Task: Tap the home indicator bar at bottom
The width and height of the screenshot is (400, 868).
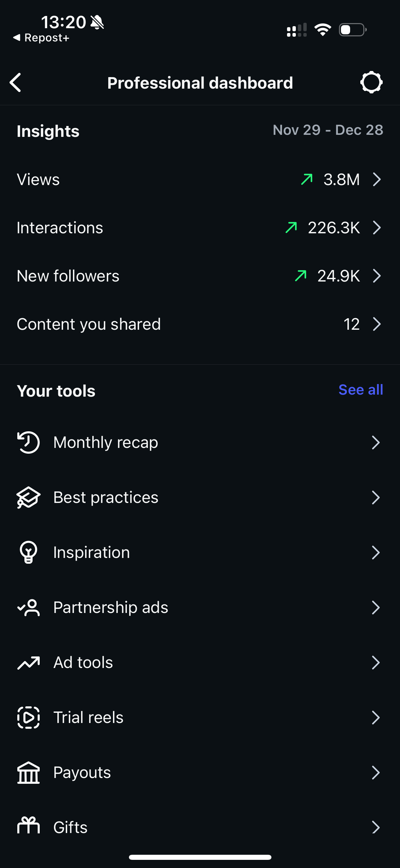Action: [x=200, y=857]
